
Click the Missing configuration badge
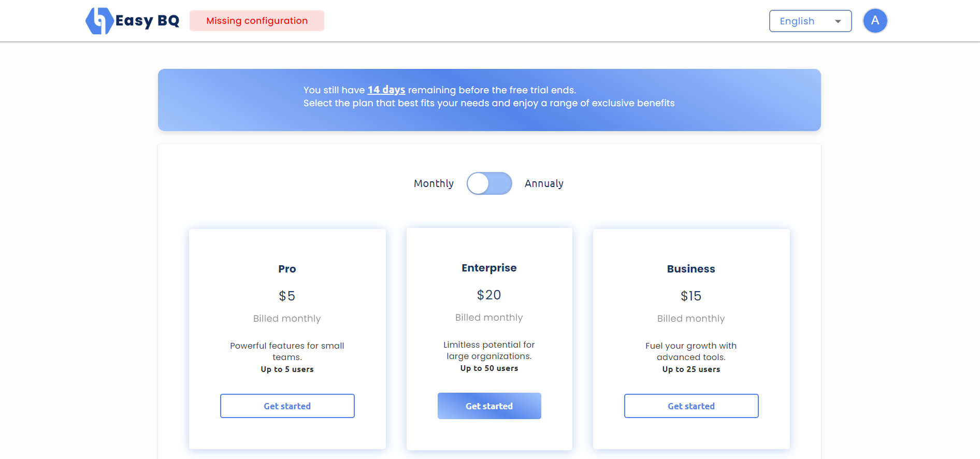pos(257,21)
